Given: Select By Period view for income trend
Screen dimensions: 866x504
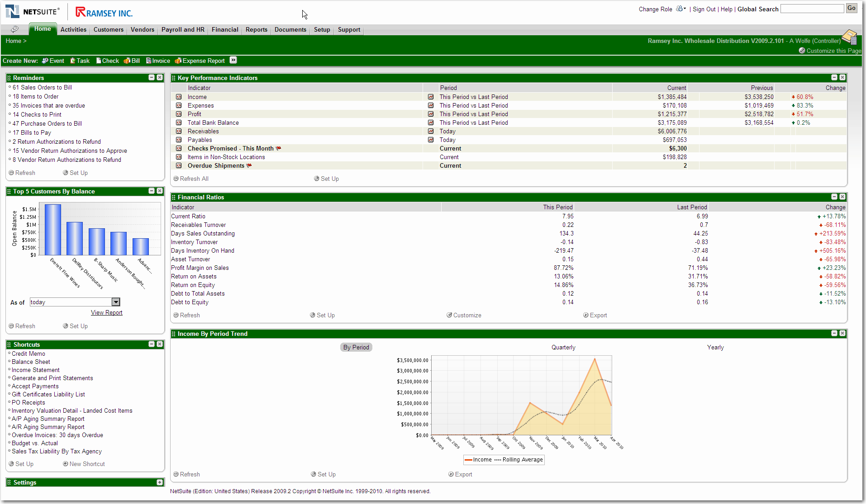Looking at the screenshot, I should point(356,347).
